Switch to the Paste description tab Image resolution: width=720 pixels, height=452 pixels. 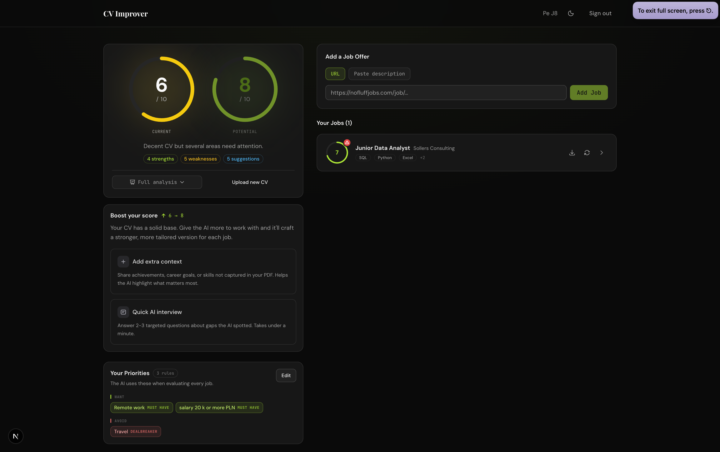pos(380,74)
